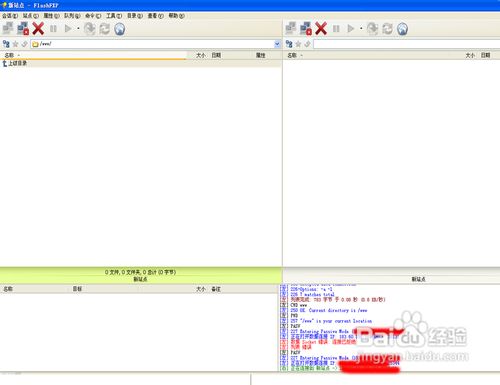Image resolution: width=500 pixels, height=385 pixels.
Task: Click the right pane globe icon
Action: (x=402, y=29)
